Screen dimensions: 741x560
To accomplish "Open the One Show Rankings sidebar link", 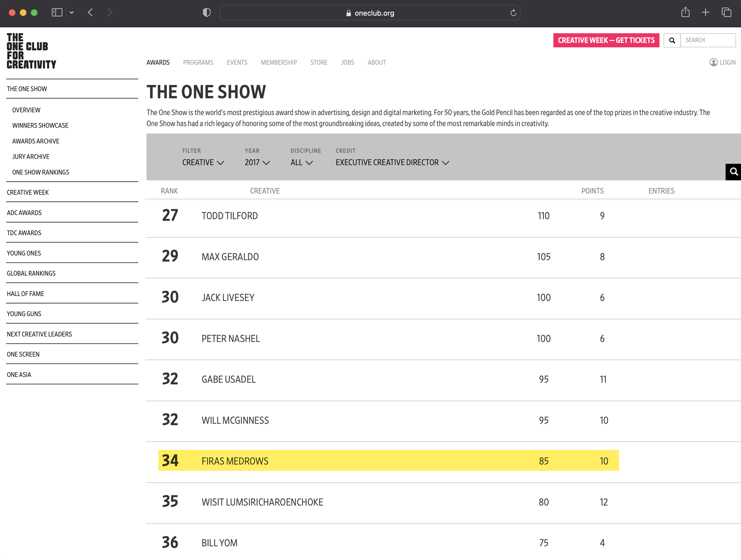I will [41, 172].
